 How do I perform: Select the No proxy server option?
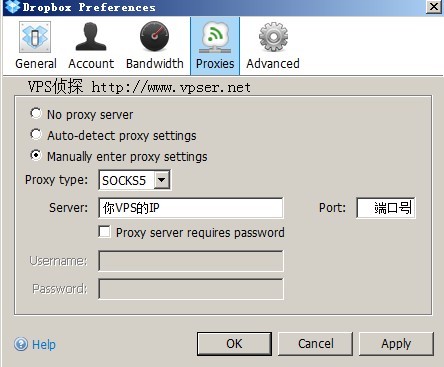(x=36, y=113)
